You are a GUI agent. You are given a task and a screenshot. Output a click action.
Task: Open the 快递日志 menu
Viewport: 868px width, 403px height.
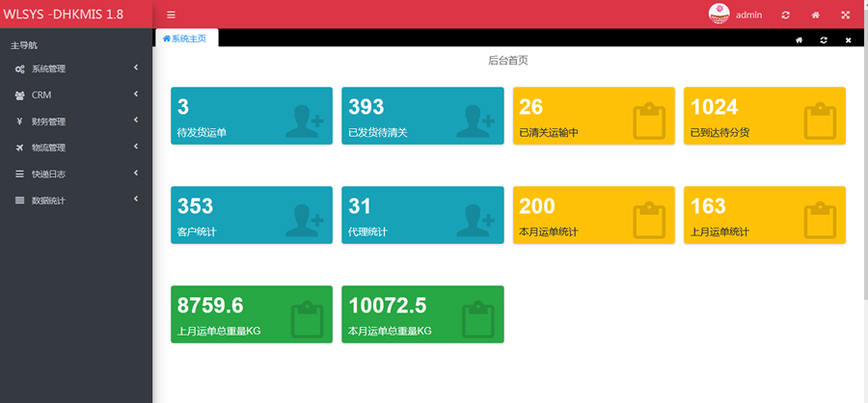click(x=76, y=174)
